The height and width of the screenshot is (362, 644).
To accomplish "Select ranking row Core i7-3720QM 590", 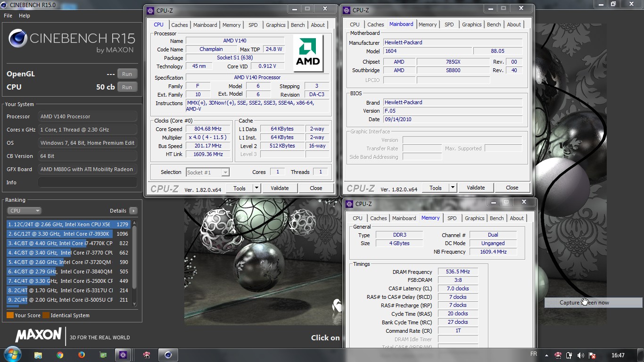I will pyautogui.click(x=69, y=262).
